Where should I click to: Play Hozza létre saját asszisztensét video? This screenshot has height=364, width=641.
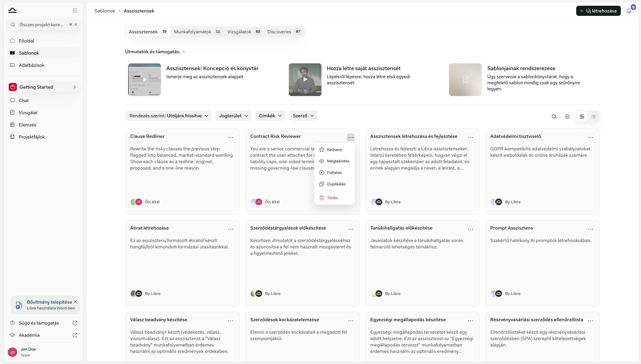pyautogui.click(x=305, y=80)
